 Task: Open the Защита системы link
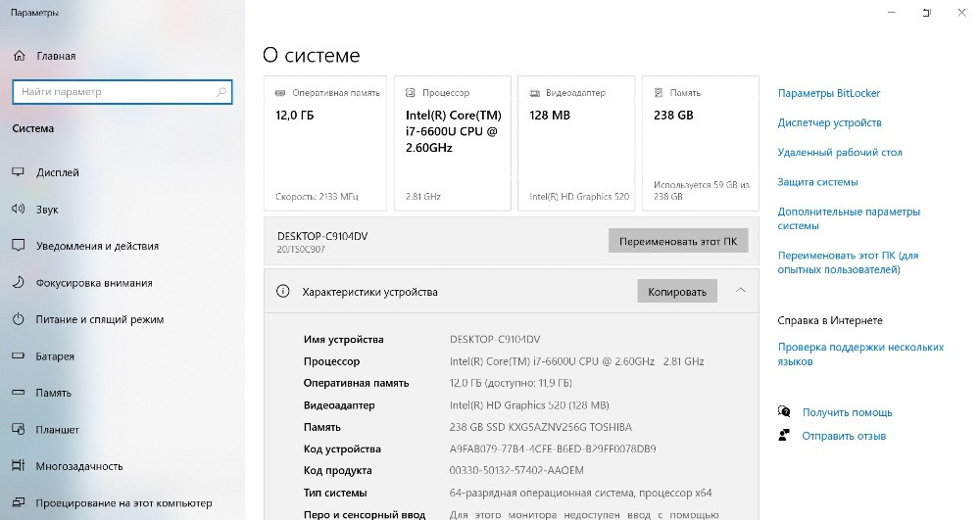[x=817, y=181]
